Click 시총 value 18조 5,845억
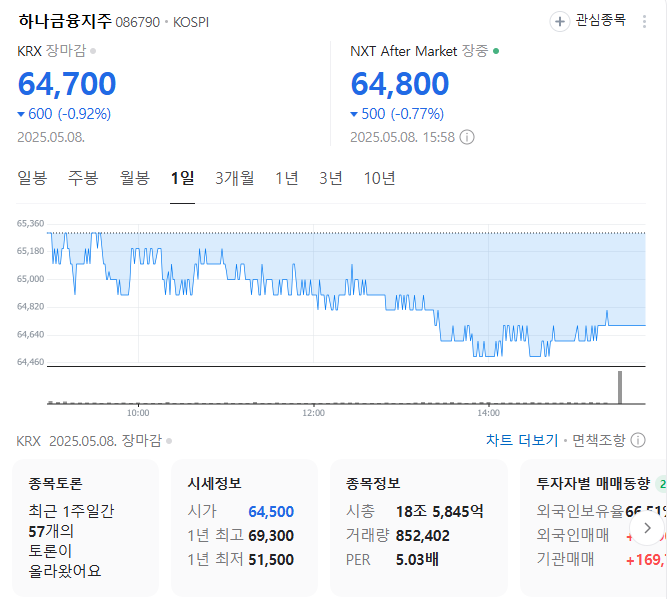This screenshot has width=669, height=599. 440,511
